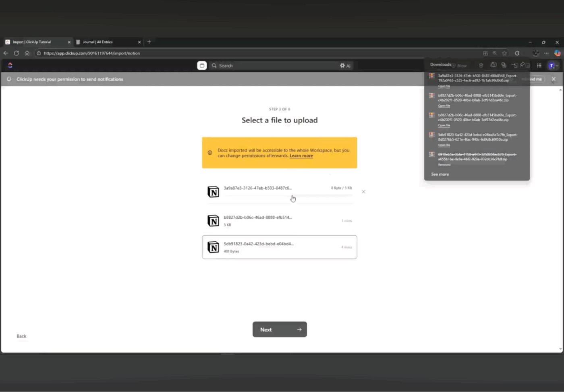This screenshot has height=392, width=564.
Task: Click the page scrollbar down arrow
Action: [560, 349]
